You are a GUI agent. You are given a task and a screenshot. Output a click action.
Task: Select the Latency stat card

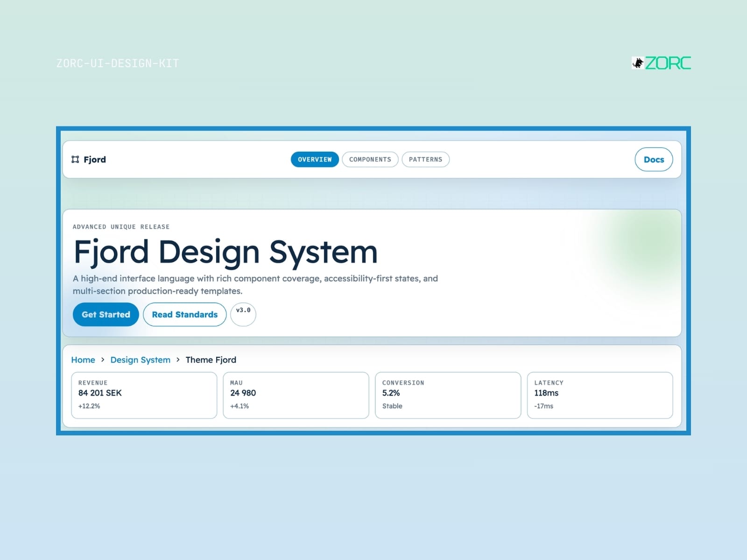coord(600,395)
